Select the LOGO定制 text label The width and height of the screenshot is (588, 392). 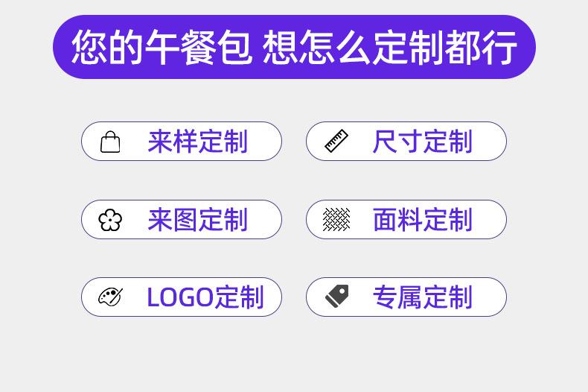[205, 297]
